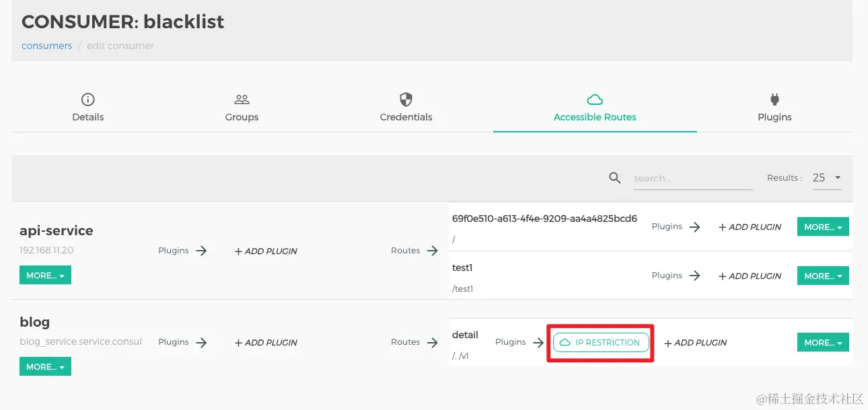The width and height of the screenshot is (868, 410).
Task: Focus the search input field
Action: tap(693, 178)
